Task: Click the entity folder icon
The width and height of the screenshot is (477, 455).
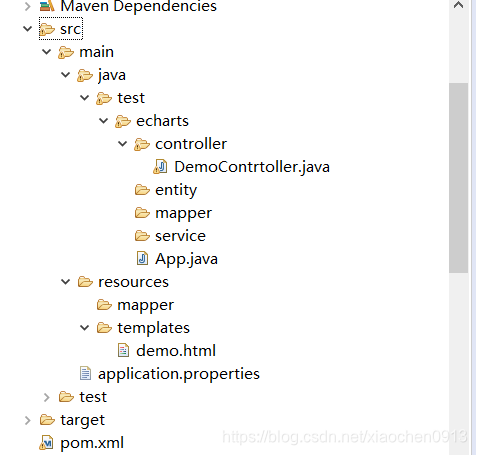Action: (142, 190)
